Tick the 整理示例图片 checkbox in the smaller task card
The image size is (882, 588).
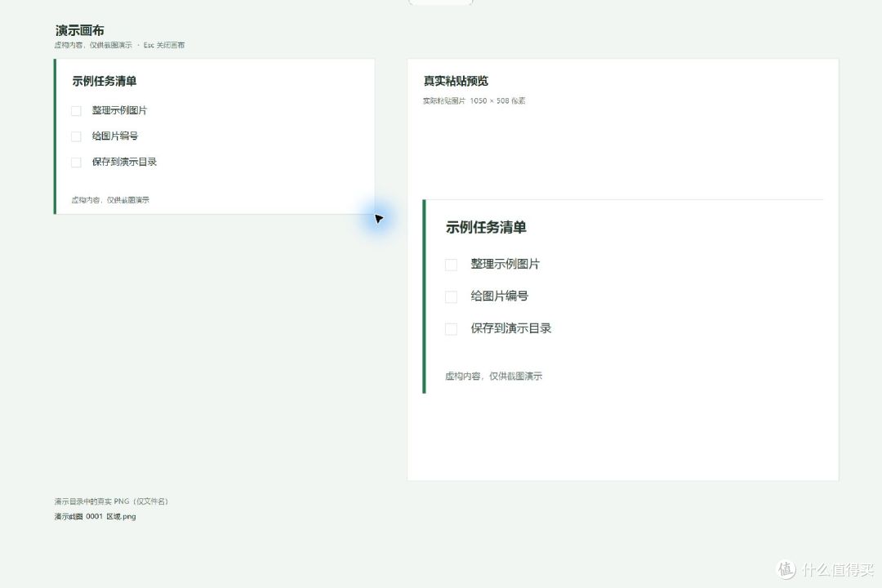pyautogui.click(x=77, y=111)
